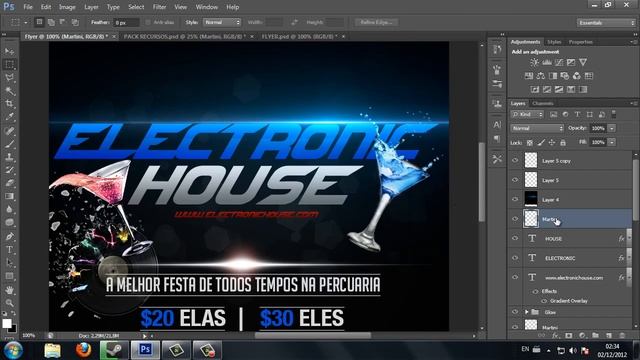Select the Eyedropper tool
The width and height of the screenshot is (640, 360).
(9, 117)
